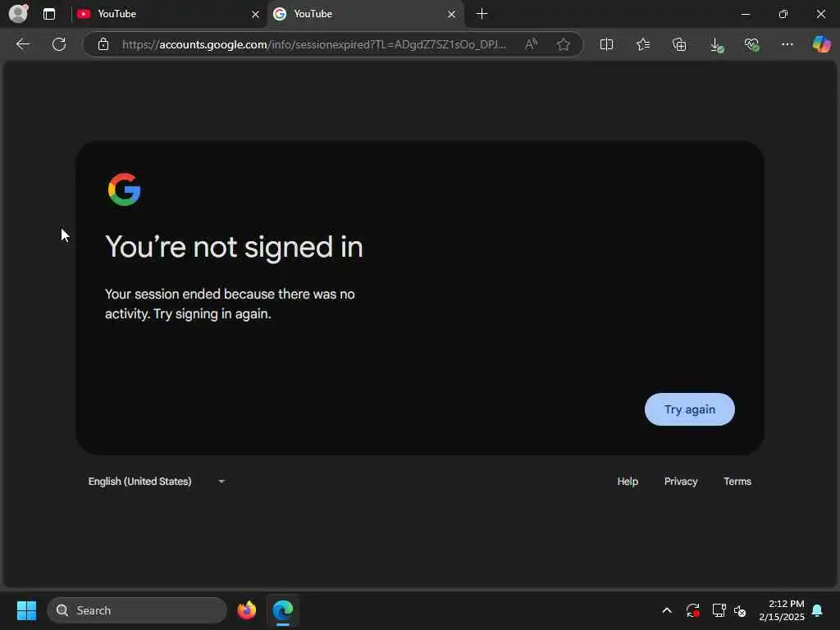Screen dimensions: 840x630
Task: Open Collections panel
Action: [679, 44]
